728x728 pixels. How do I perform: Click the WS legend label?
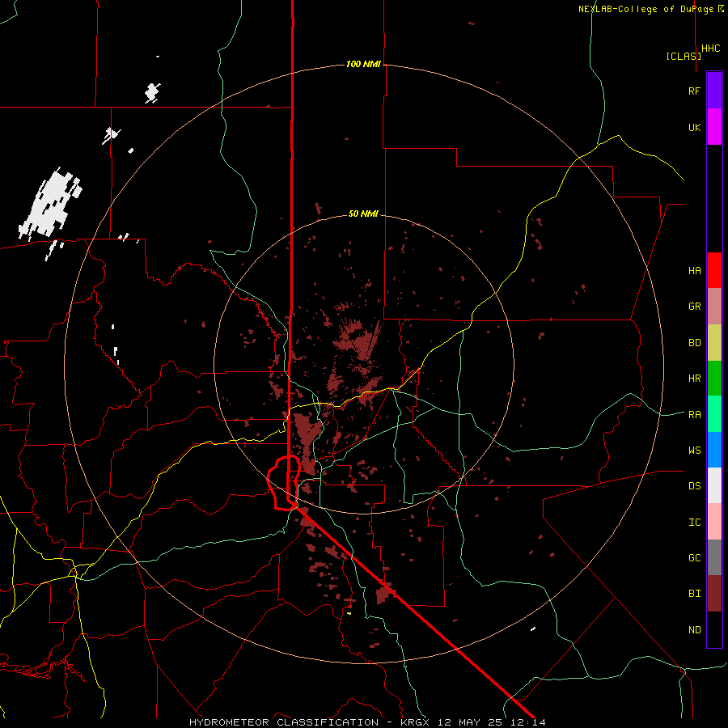[x=694, y=451]
